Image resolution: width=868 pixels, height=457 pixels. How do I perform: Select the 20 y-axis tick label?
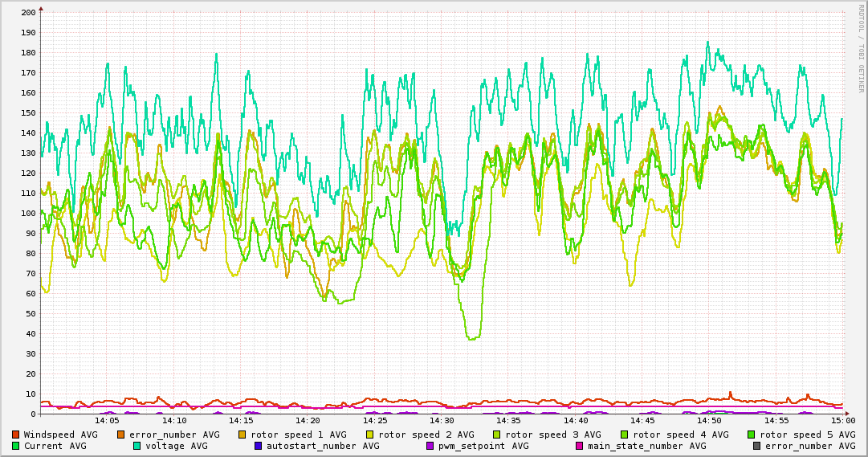click(x=31, y=374)
